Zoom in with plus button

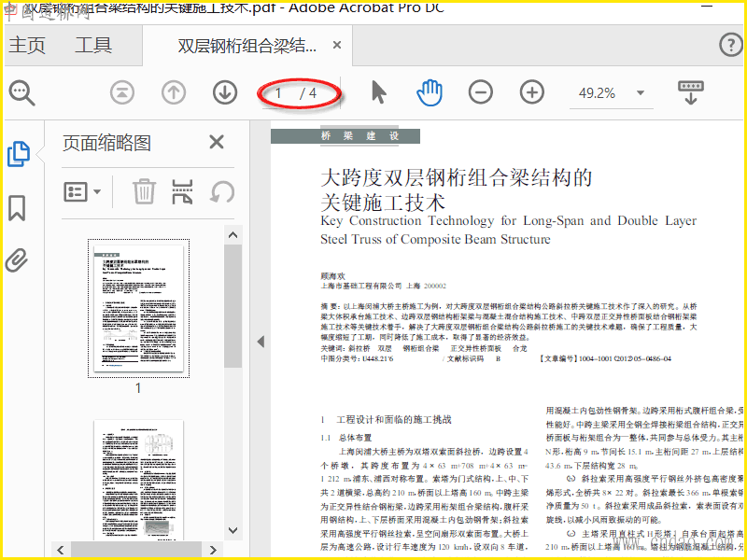[531, 92]
